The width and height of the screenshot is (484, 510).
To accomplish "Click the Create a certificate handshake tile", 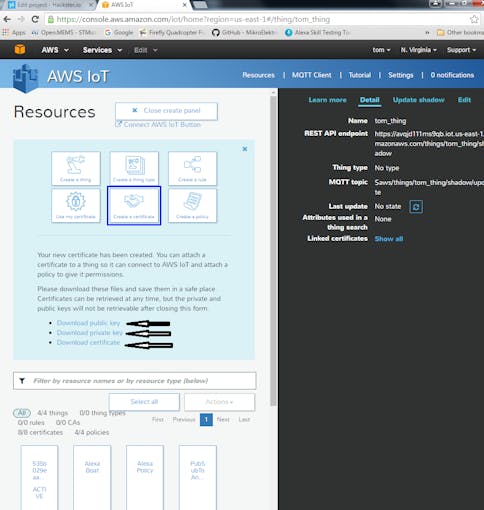I will point(134,205).
